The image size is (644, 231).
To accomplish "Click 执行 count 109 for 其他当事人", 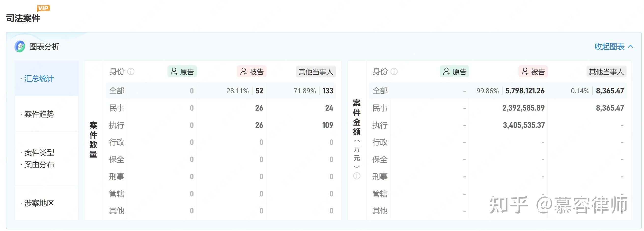I will coord(327,125).
